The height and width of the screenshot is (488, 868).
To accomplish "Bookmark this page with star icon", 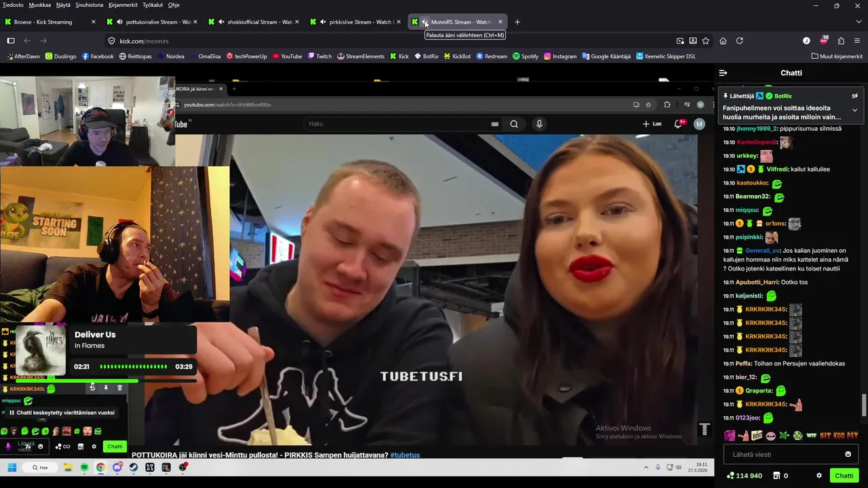I will [705, 41].
